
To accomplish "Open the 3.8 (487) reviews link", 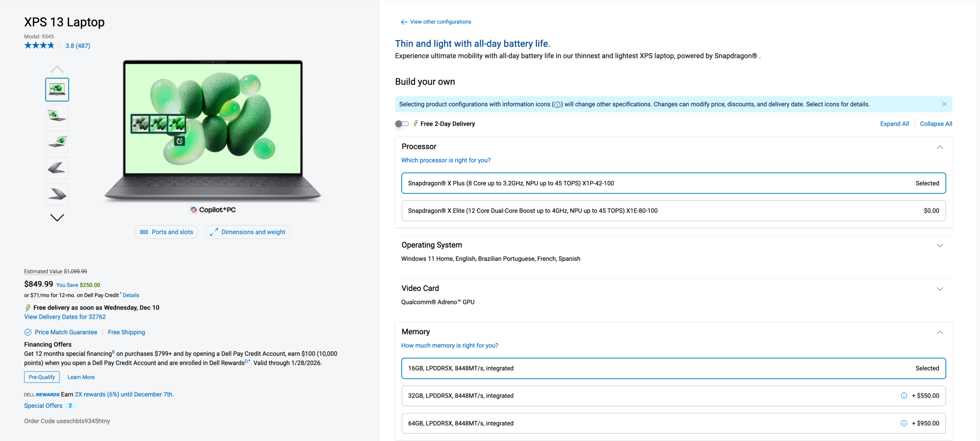I will (x=78, y=46).
